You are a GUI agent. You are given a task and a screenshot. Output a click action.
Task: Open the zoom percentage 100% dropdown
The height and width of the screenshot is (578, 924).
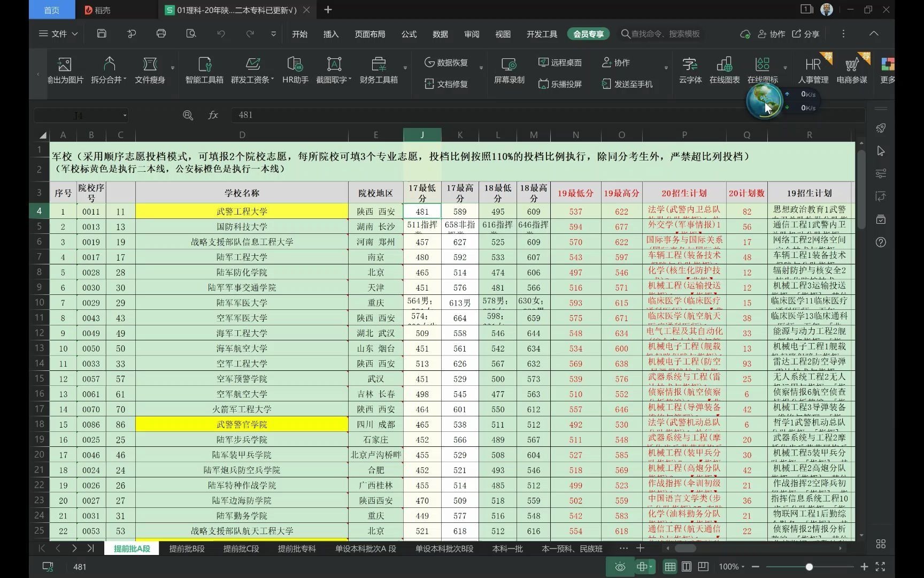click(732, 567)
